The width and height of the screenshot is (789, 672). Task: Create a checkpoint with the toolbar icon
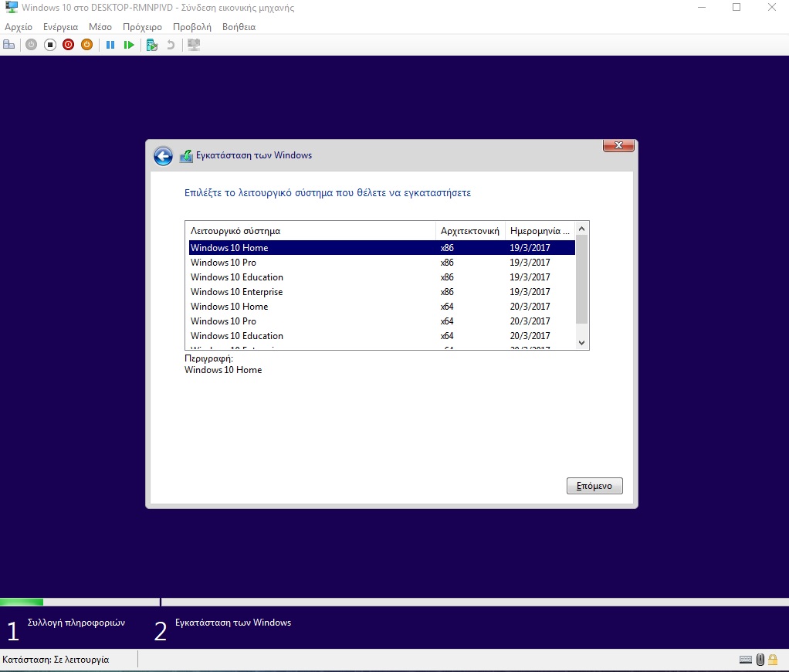point(152,45)
